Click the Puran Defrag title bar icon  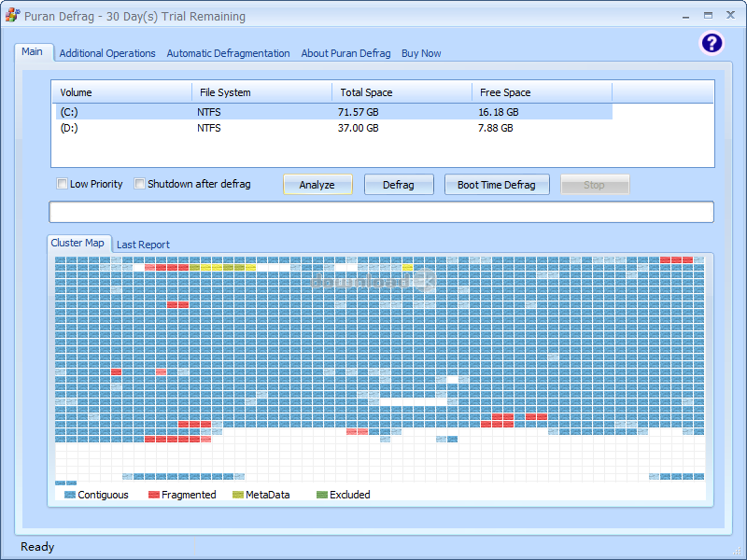point(12,16)
